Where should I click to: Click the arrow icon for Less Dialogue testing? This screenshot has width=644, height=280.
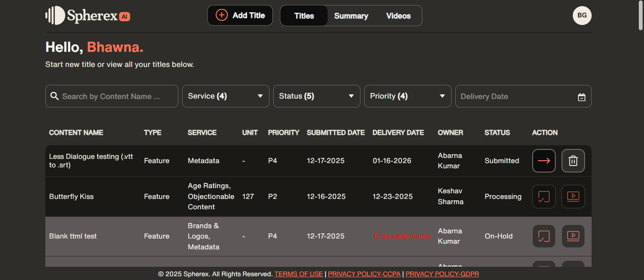tap(544, 161)
